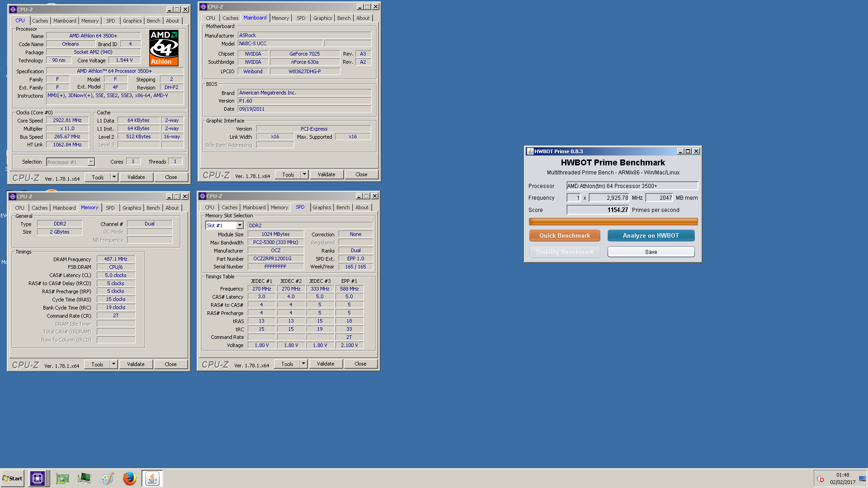Image resolution: width=868 pixels, height=488 pixels.
Task: Switch to SPD tab in top-left CPU-Z
Action: [x=111, y=21]
